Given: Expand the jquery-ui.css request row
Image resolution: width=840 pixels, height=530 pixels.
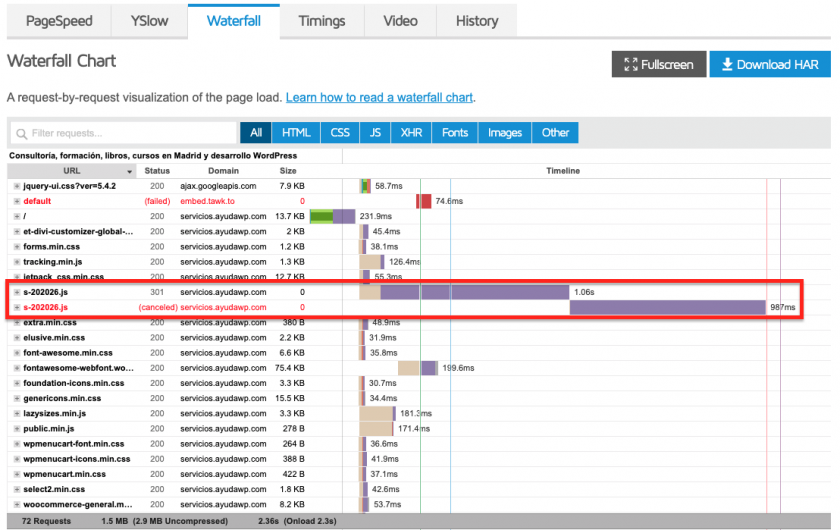Looking at the screenshot, I should point(16,186).
